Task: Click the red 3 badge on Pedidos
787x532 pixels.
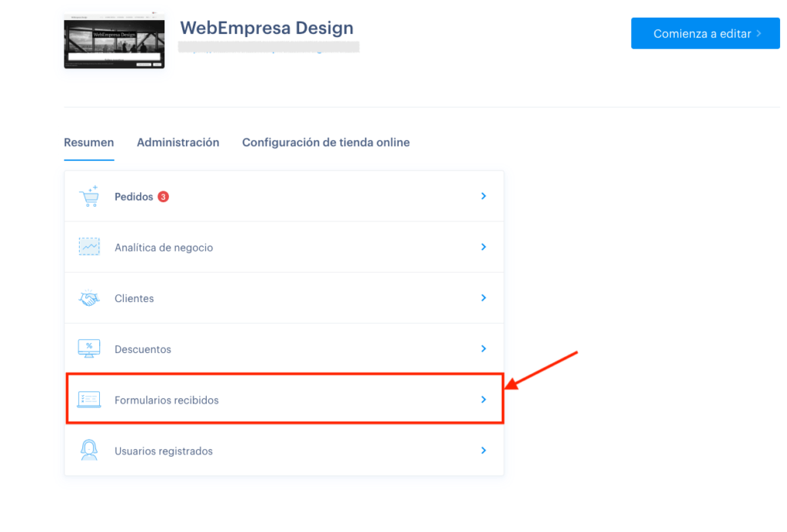Action: pyautogui.click(x=163, y=197)
